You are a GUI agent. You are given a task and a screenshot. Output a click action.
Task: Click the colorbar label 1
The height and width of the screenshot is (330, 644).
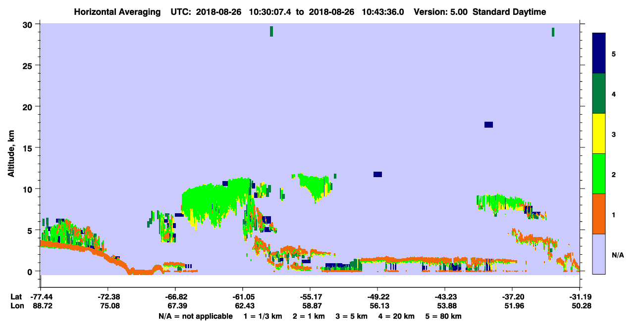tap(614, 215)
